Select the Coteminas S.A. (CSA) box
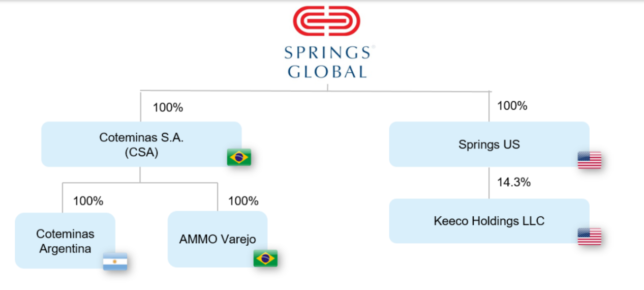Image resolution: width=644 pixels, height=290 pixels. 141,144
